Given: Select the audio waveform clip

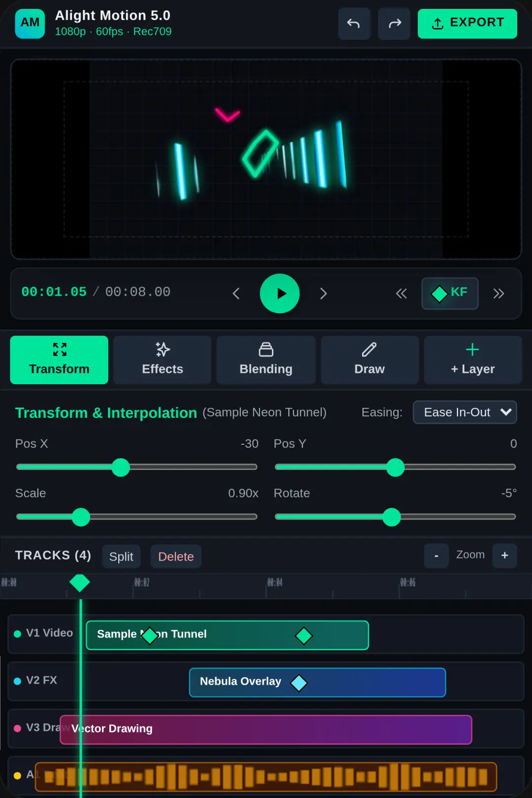Looking at the screenshot, I should pyautogui.click(x=266, y=777).
